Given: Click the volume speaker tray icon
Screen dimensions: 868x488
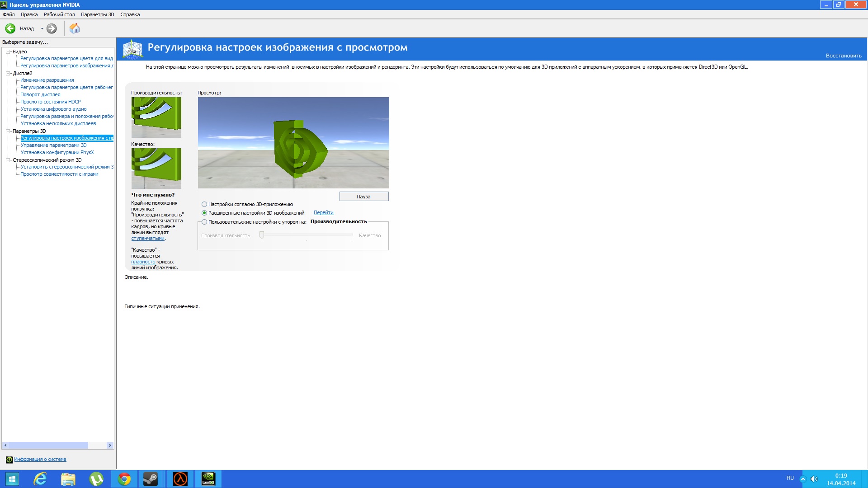Looking at the screenshot, I should pos(814,479).
